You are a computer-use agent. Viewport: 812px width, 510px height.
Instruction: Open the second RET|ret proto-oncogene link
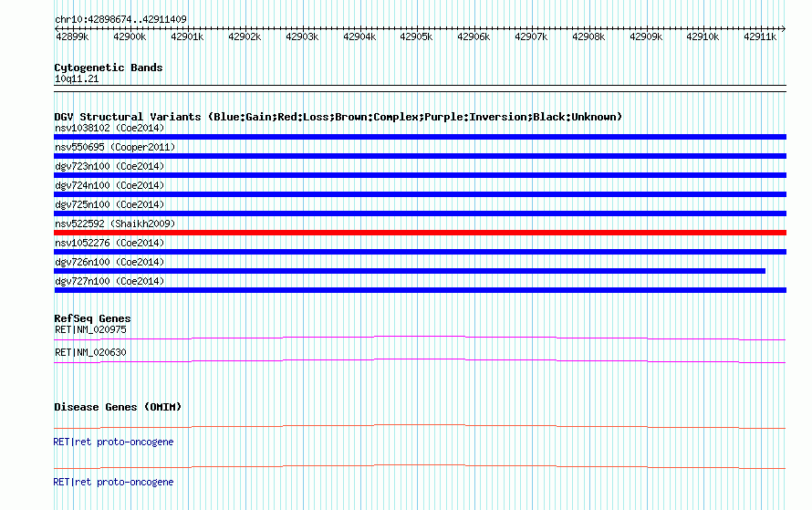[113, 482]
